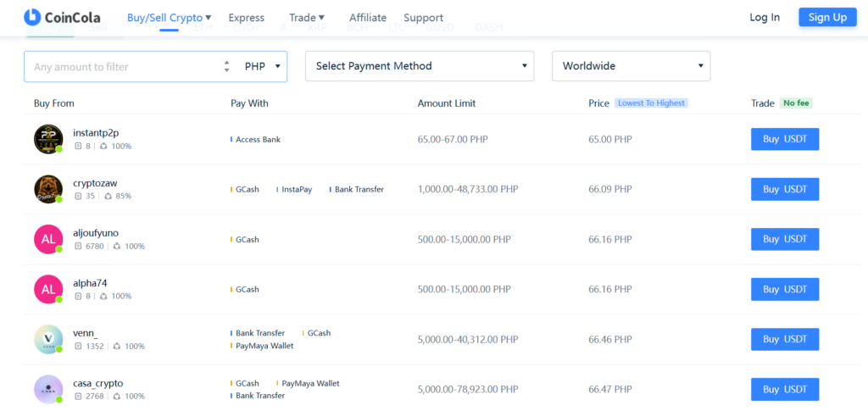Click Log In link
This screenshot has width=868, height=411.
point(765,17)
